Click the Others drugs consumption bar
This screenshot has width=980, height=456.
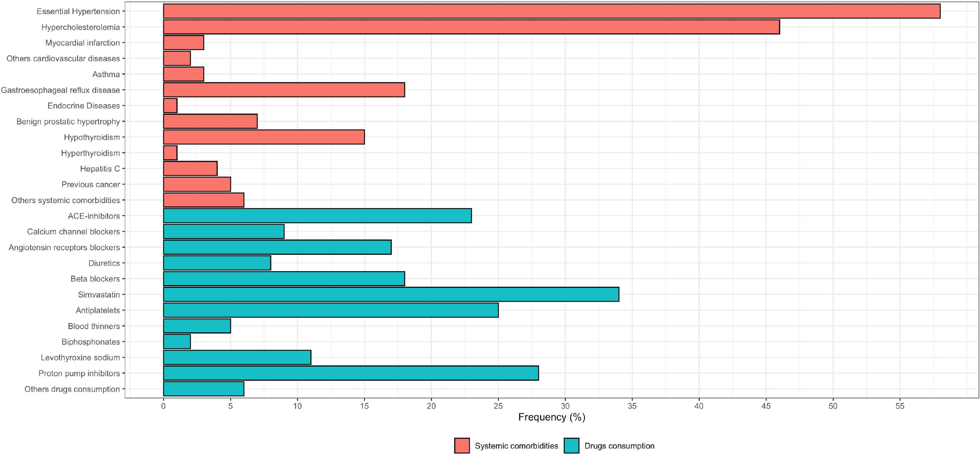pyautogui.click(x=204, y=389)
